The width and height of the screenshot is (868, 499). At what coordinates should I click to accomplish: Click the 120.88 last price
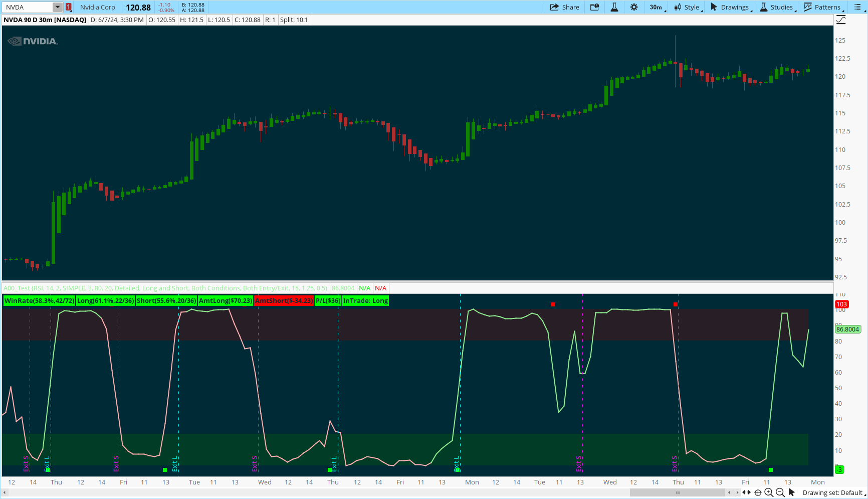tap(138, 7)
